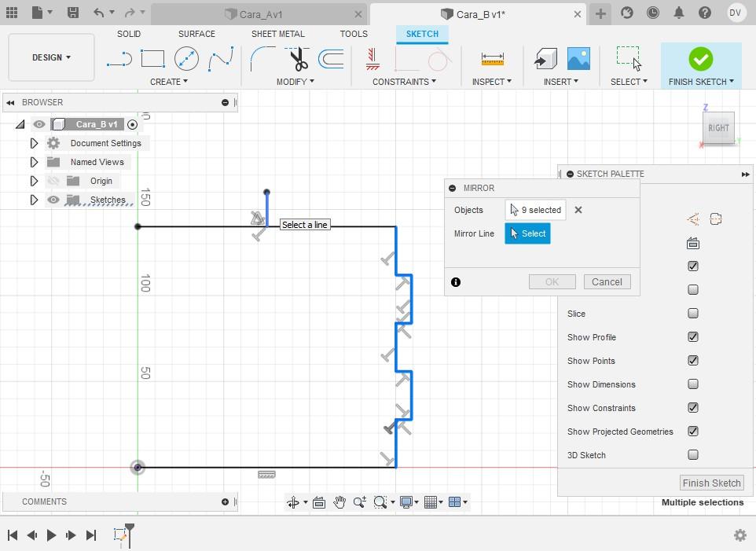Viewport: 756px width, 551px height.
Task: Click the Redo arrow
Action: pyautogui.click(x=129, y=13)
